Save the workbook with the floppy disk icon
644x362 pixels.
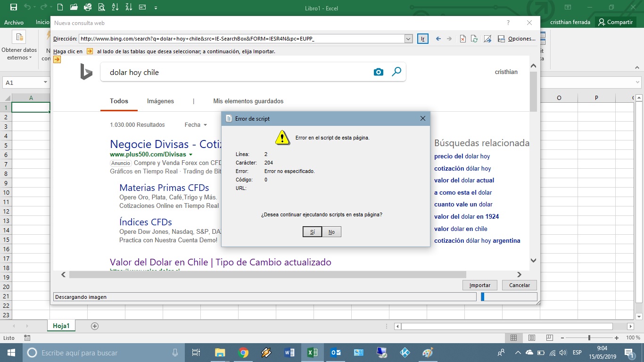click(13, 8)
